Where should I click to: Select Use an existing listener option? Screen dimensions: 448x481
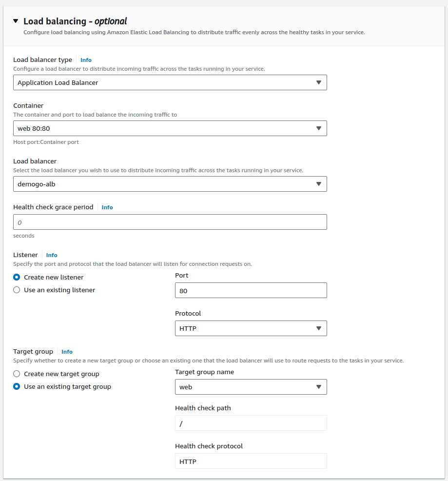click(17, 290)
